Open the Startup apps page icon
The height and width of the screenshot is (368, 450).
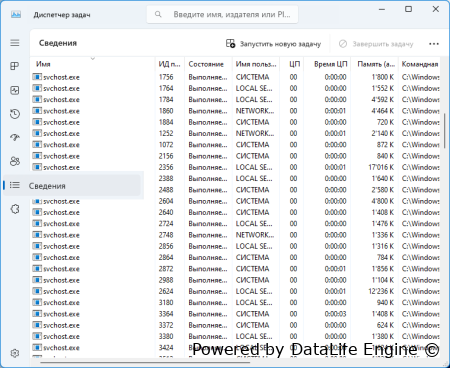point(15,138)
